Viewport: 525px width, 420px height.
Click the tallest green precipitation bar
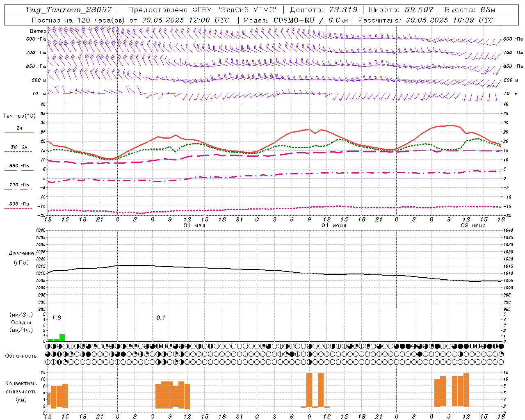point(62,338)
